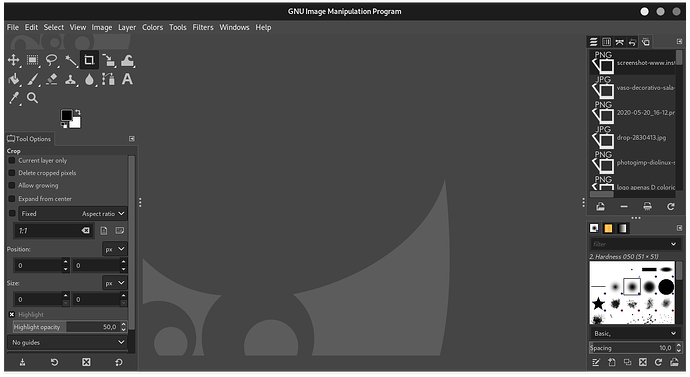Open the Layer menu

point(127,27)
